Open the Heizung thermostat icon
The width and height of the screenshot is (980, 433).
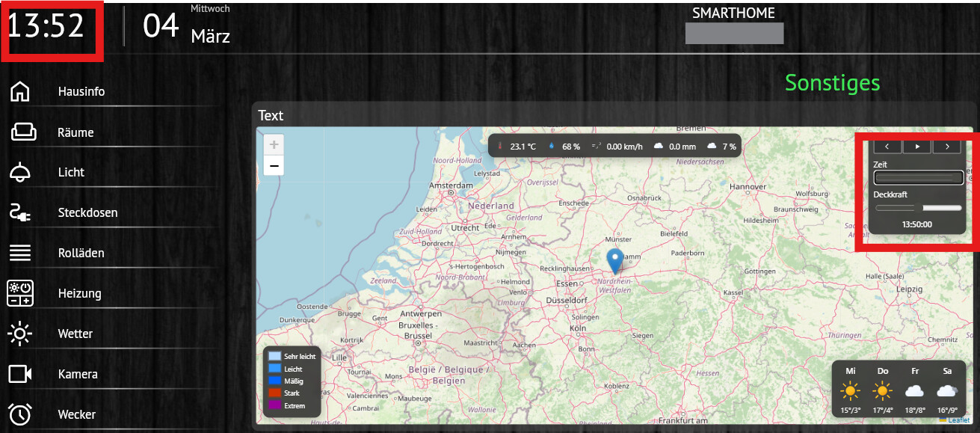click(19, 293)
